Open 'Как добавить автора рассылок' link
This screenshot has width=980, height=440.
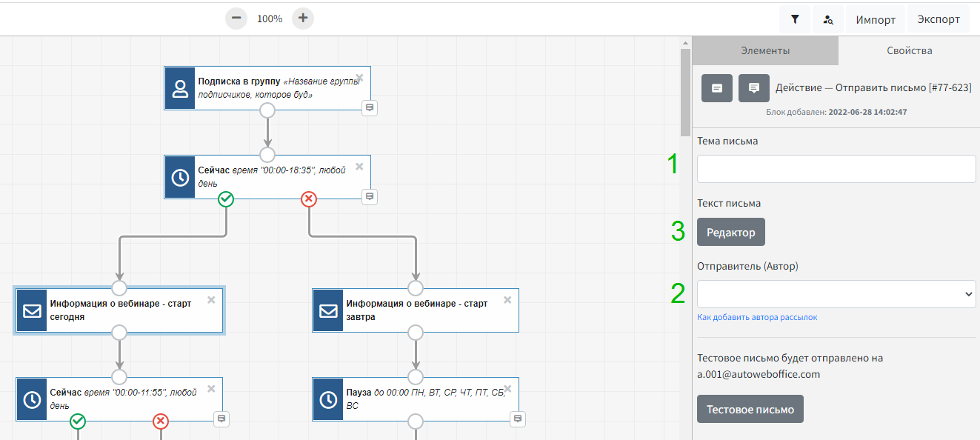(x=757, y=317)
